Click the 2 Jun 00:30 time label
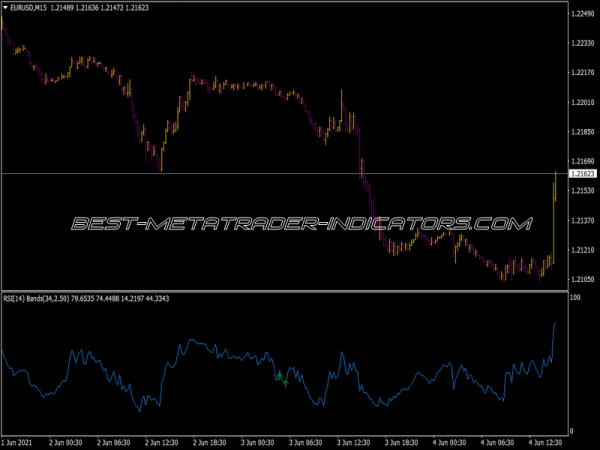Image resolution: width=600 pixels, height=450 pixels. 65,443
